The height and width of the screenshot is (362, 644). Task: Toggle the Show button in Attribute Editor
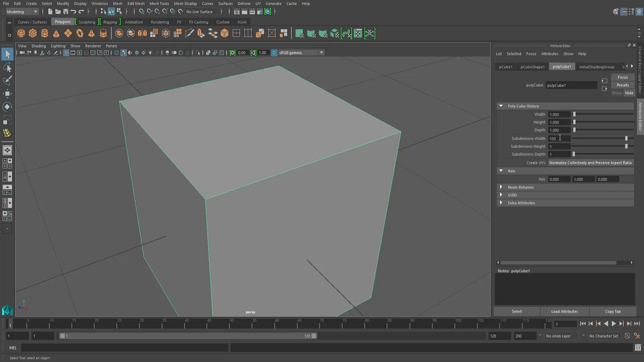tap(617, 93)
